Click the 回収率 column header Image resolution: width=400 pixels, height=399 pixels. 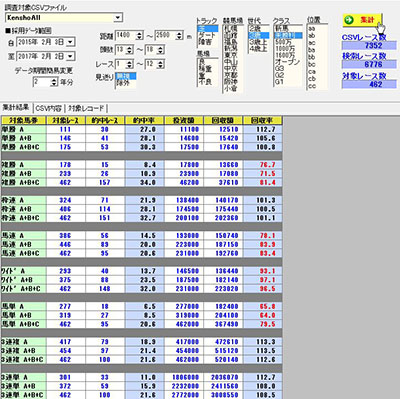(x=262, y=120)
